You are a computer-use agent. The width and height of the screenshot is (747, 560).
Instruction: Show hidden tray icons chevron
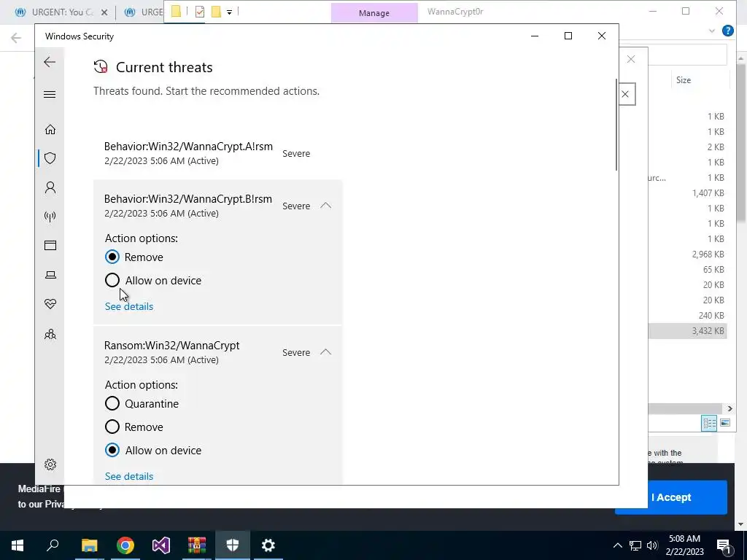tap(617, 545)
